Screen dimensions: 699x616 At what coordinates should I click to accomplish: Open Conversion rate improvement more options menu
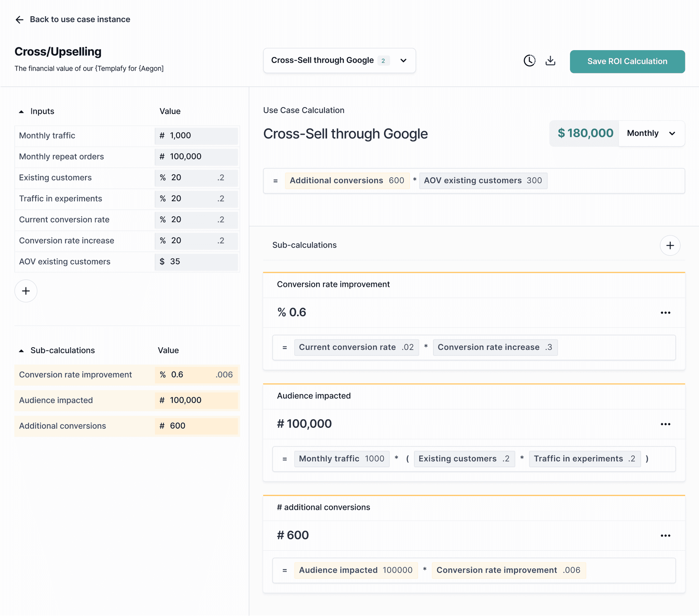pos(665,313)
